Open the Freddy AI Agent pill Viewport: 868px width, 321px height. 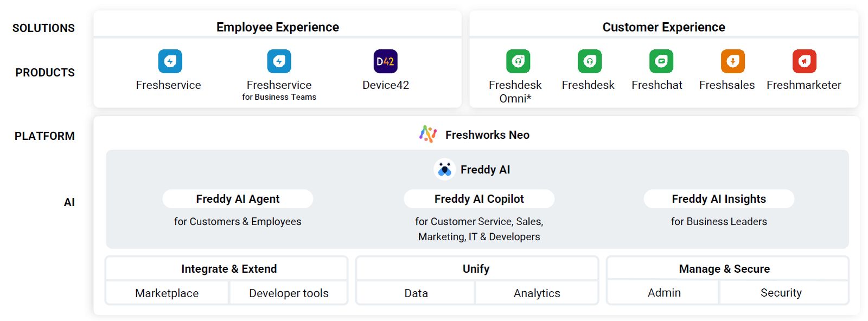pyautogui.click(x=238, y=199)
